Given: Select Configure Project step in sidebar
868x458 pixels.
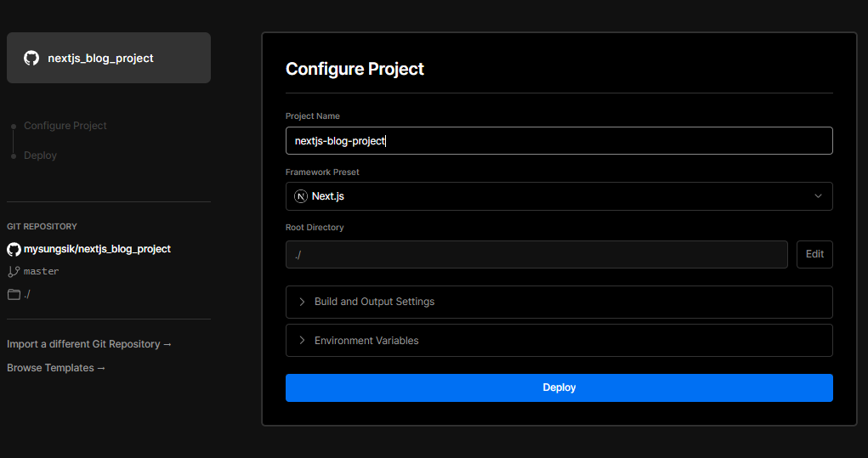Looking at the screenshot, I should 65,126.
